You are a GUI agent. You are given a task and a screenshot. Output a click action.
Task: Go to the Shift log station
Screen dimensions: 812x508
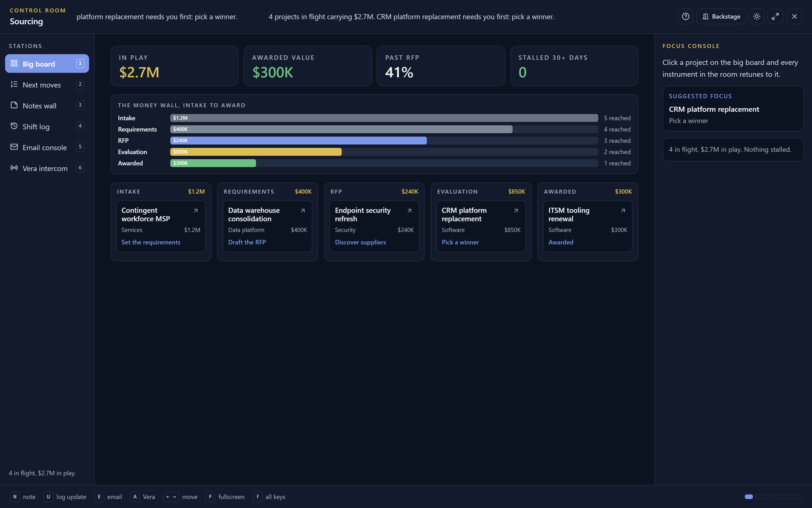pyautogui.click(x=47, y=126)
